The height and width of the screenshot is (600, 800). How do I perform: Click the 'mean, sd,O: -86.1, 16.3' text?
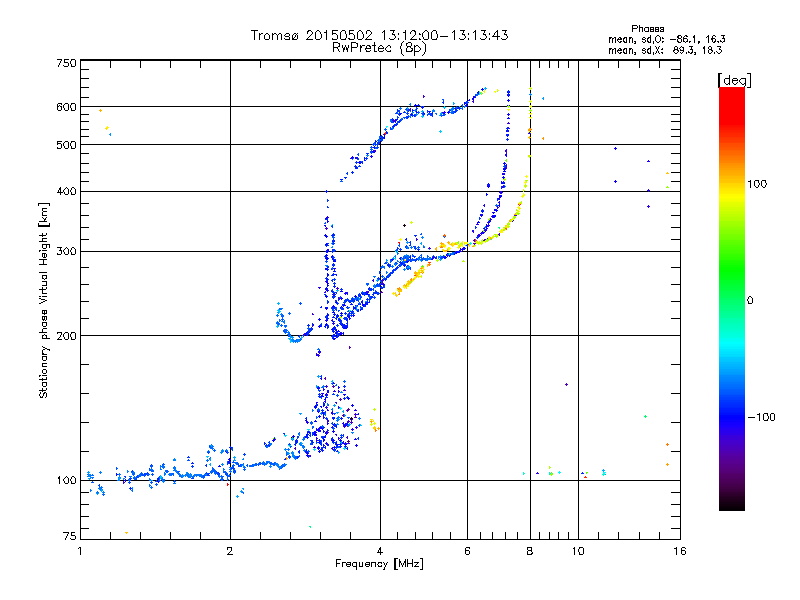point(666,39)
